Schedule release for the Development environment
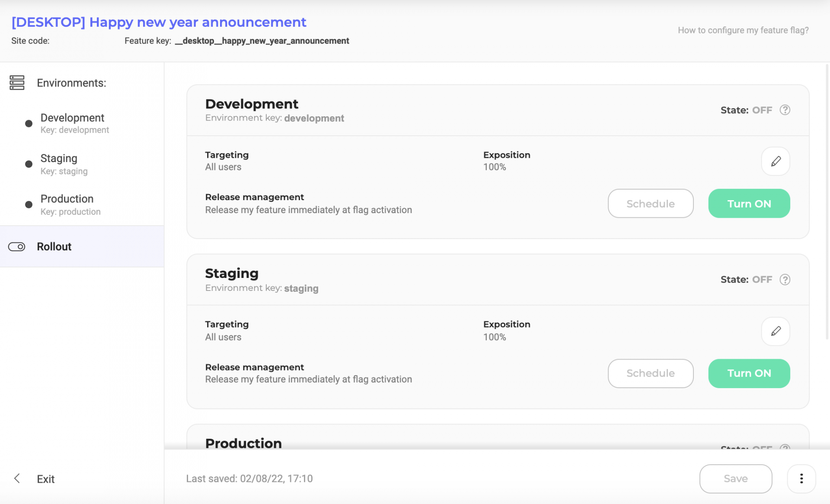 (x=651, y=203)
